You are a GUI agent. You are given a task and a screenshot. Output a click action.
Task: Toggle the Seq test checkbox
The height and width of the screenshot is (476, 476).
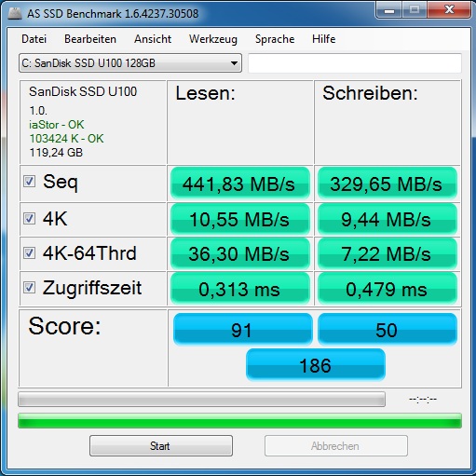coord(29,182)
